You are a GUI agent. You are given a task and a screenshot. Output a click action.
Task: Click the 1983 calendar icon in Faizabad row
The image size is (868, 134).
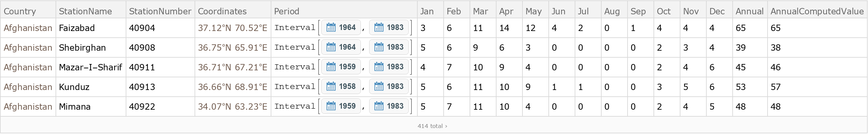(379, 28)
